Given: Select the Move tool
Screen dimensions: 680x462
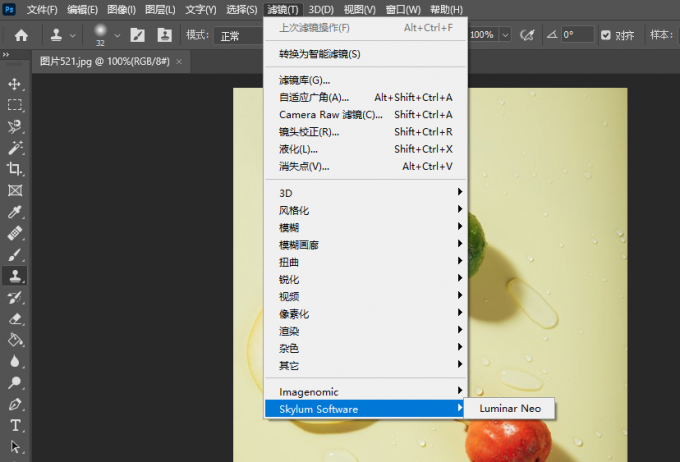Looking at the screenshot, I should pos(15,84).
